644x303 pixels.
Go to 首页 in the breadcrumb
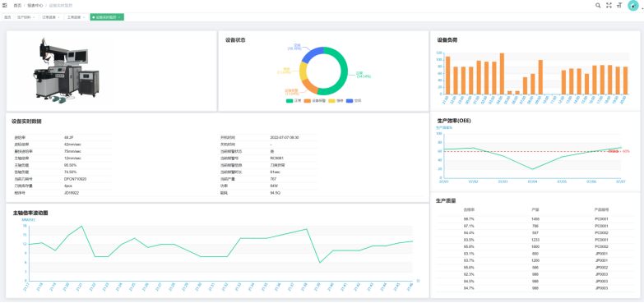click(x=17, y=5)
